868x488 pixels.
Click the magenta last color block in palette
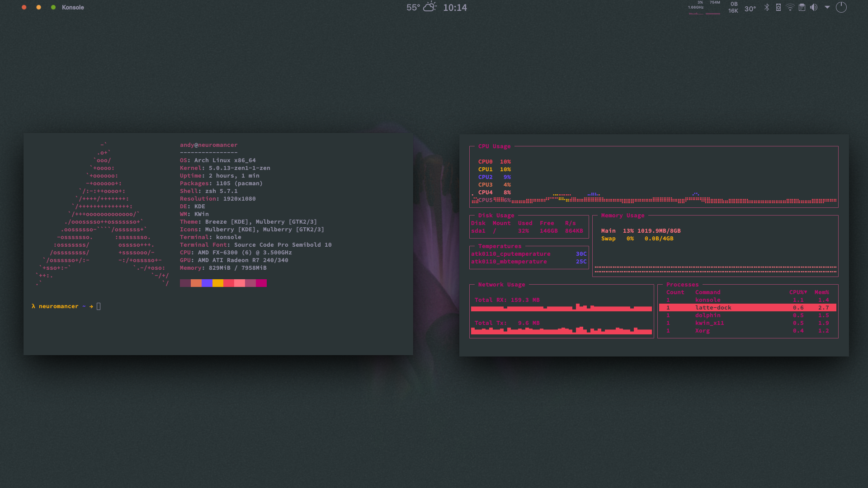click(x=261, y=283)
